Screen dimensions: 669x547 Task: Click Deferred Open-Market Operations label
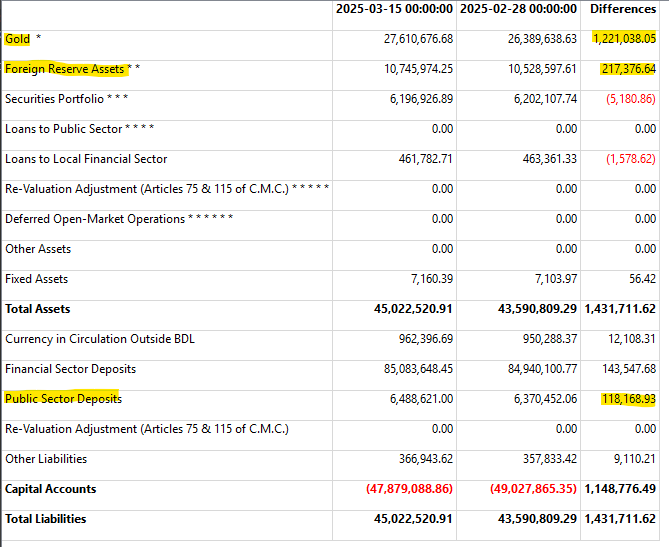point(119,219)
